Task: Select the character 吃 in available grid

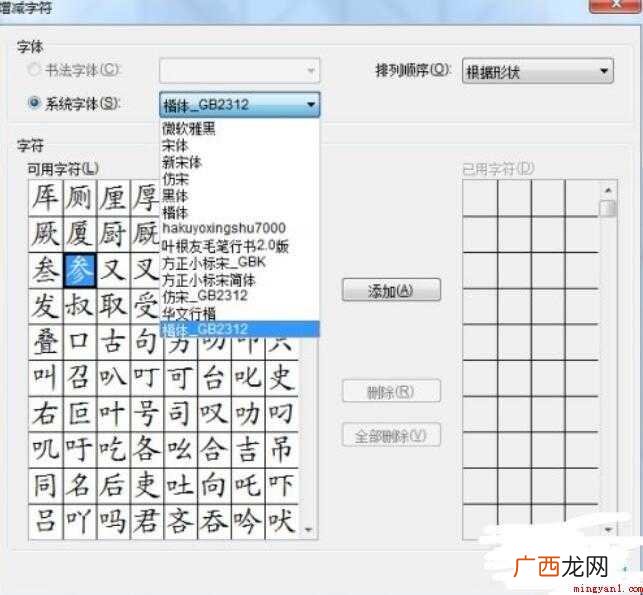Action: pyautogui.click(x=114, y=450)
